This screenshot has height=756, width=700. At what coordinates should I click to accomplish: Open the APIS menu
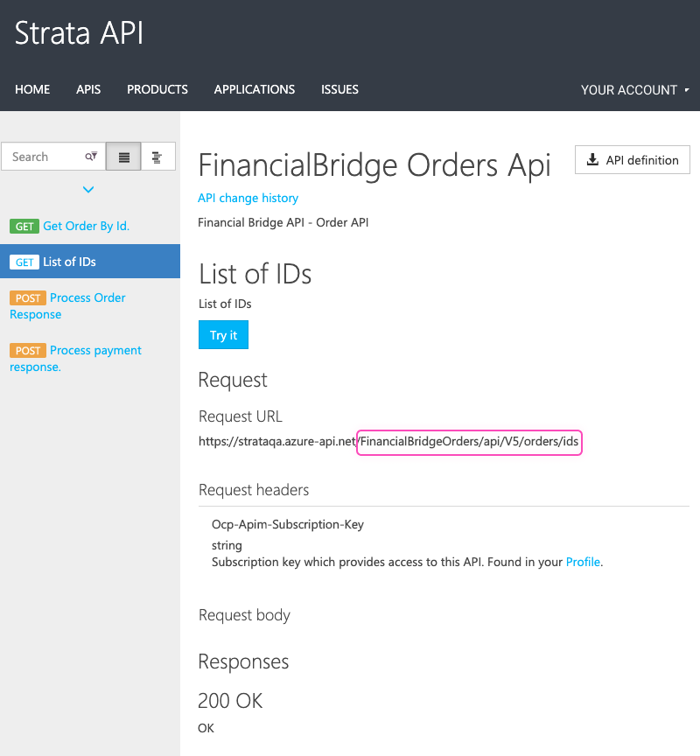88,89
